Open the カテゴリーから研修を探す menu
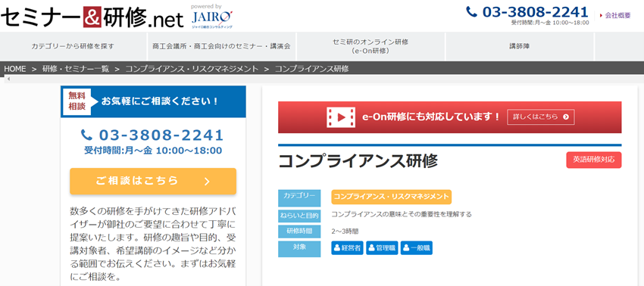The width and height of the screenshot is (644, 286). point(73,46)
